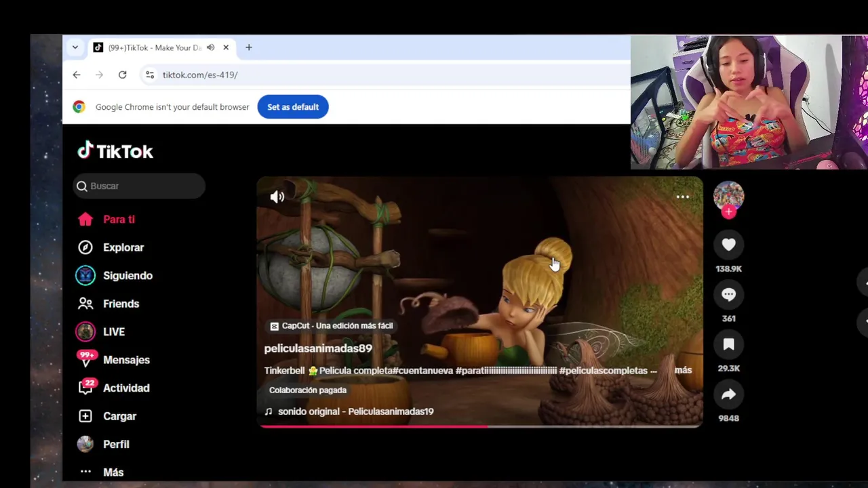Click the webcam overlay thumbnail
This screenshot has height=488, width=868.
click(x=749, y=102)
